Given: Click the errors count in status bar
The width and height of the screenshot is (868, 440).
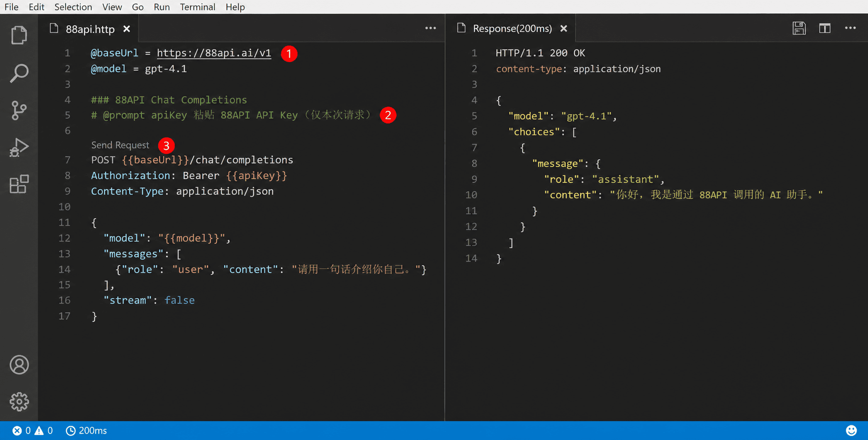Looking at the screenshot, I should [22, 431].
